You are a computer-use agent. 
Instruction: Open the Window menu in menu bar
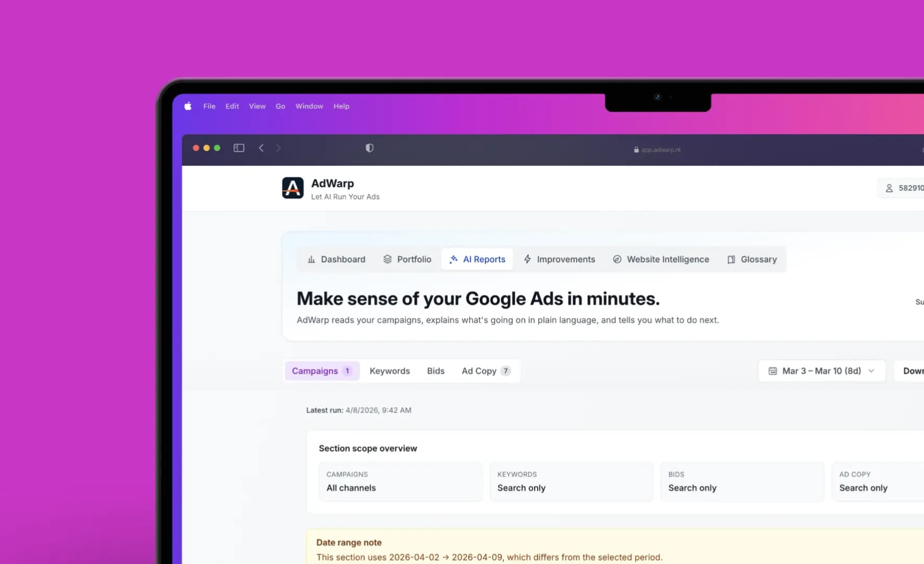309,107
